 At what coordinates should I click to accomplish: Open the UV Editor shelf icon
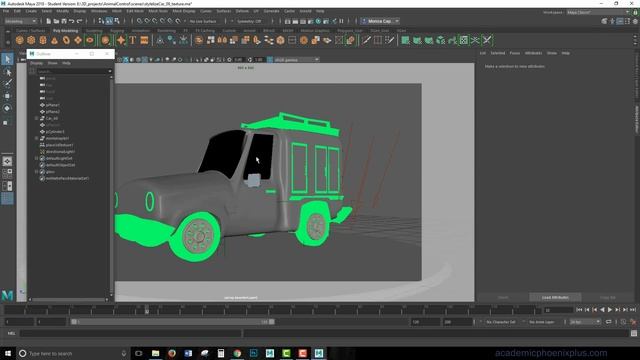point(464,40)
